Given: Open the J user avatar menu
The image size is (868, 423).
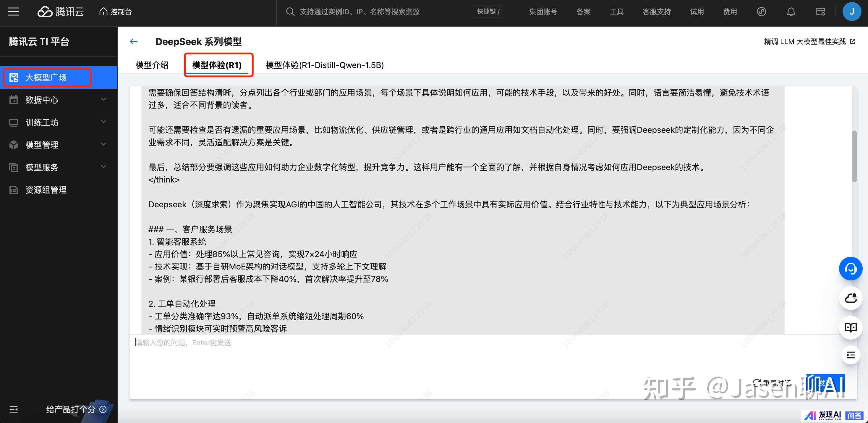Looking at the screenshot, I should [x=852, y=12].
